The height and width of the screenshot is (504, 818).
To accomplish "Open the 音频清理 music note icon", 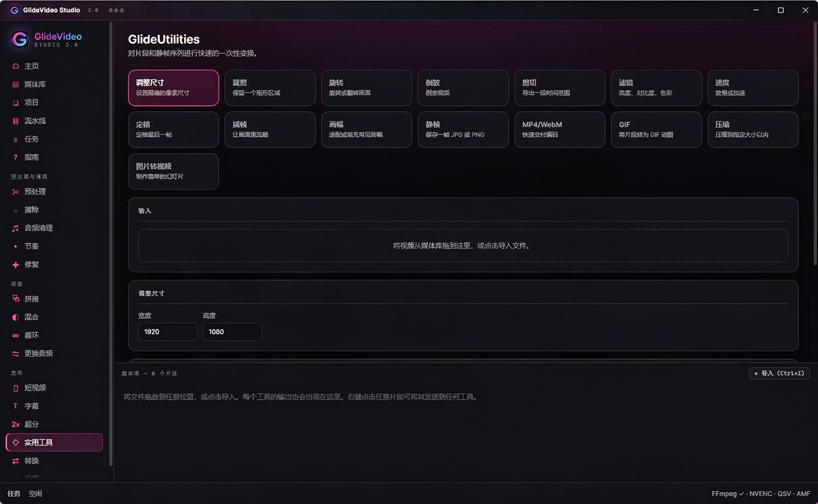I will (x=15, y=228).
